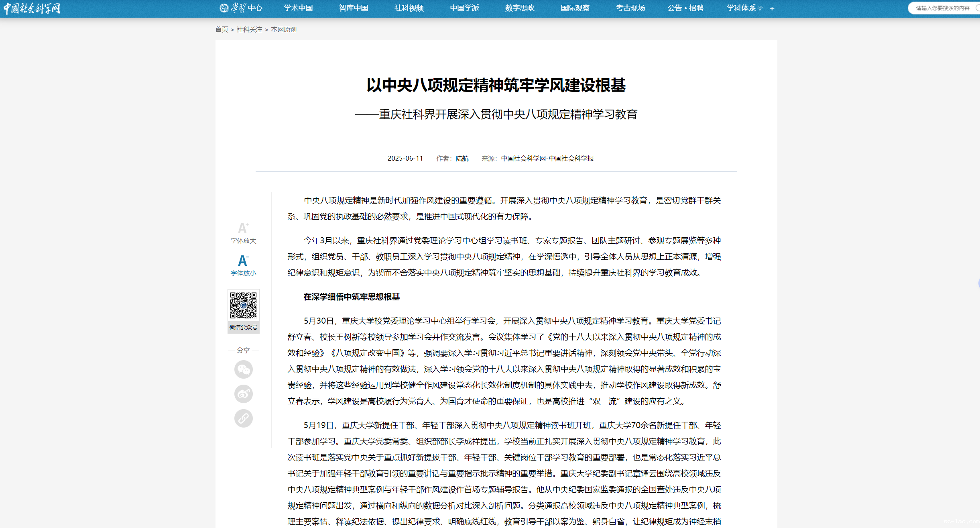Image resolution: width=980 pixels, height=528 pixels.
Task: Click the increase font size icon
Action: coord(243,228)
